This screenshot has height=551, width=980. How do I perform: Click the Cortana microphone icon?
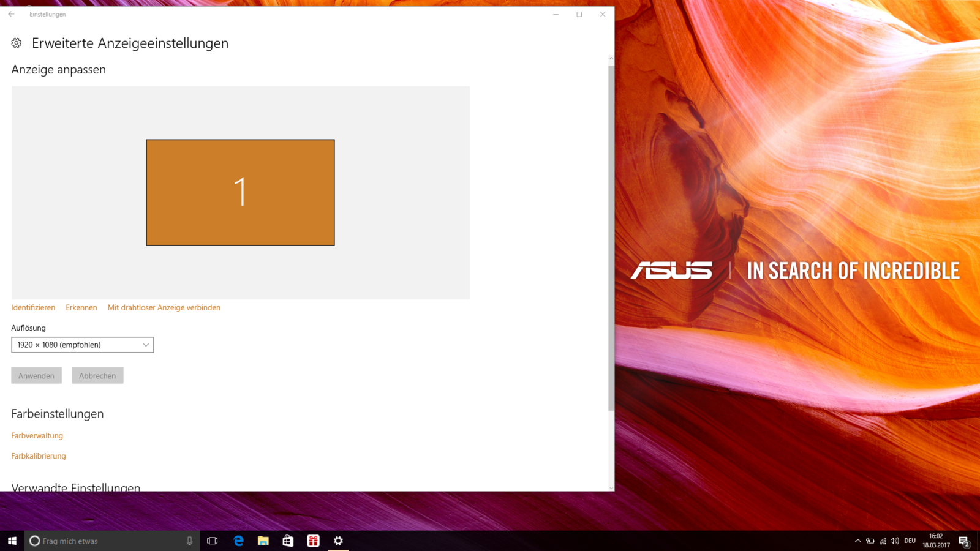coord(189,541)
